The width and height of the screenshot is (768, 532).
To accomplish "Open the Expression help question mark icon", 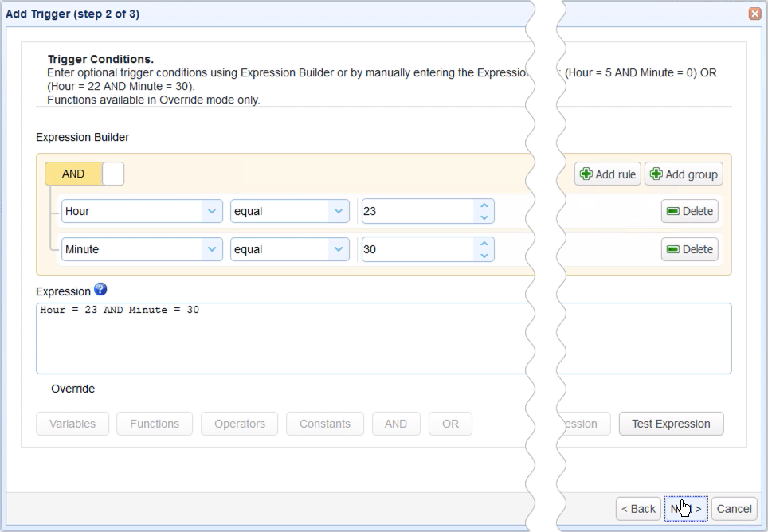I will tap(100, 291).
